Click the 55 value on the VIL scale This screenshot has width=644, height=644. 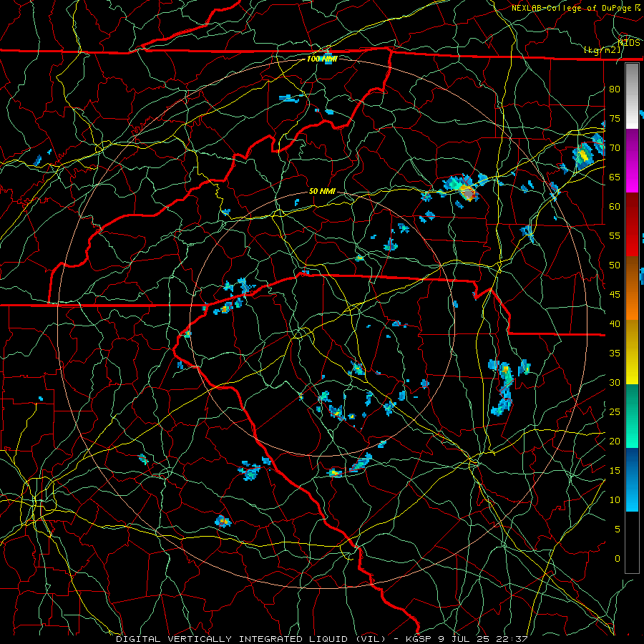coord(615,235)
